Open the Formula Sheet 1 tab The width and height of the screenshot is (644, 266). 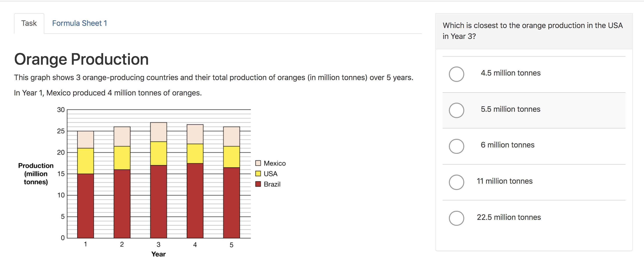coord(79,23)
